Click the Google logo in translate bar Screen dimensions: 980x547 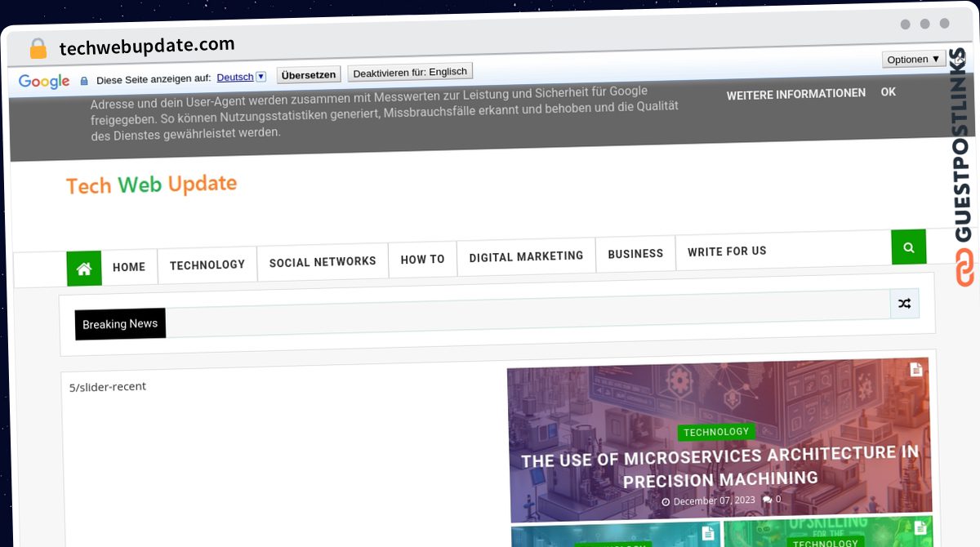click(44, 81)
